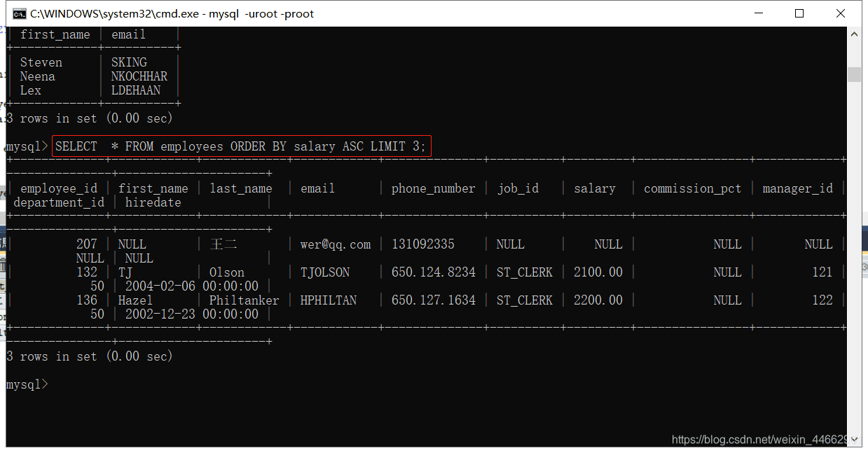
Task: Close the cmd.exe window
Action: (x=841, y=13)
